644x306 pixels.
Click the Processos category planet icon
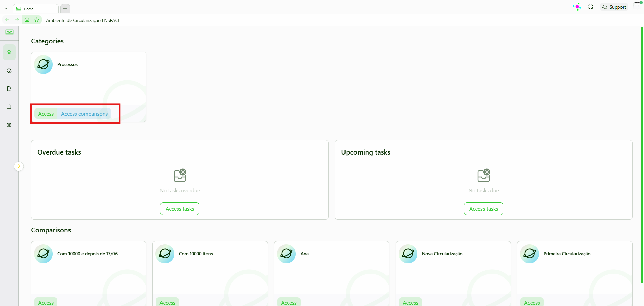click(43, 64)
